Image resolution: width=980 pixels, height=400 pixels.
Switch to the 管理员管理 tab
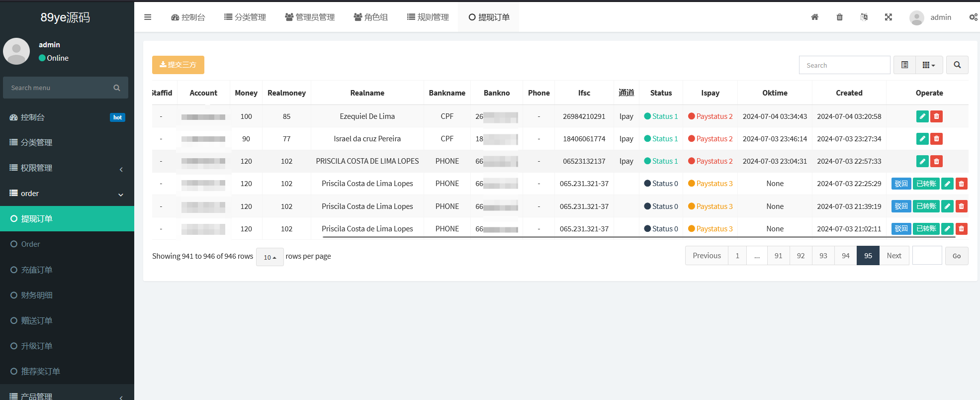310,17
